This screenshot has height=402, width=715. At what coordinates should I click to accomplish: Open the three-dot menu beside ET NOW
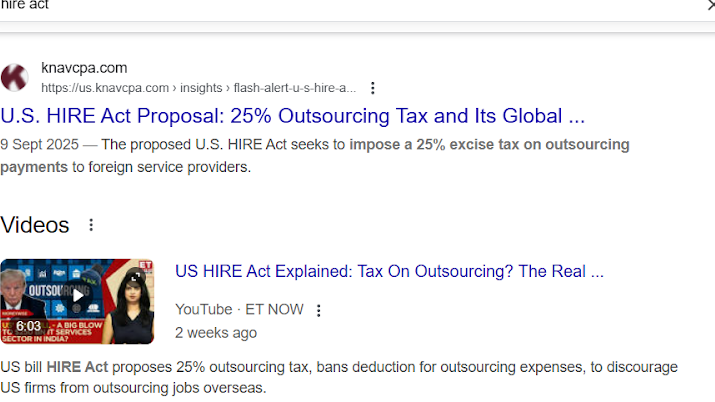[x=319, y=310]
